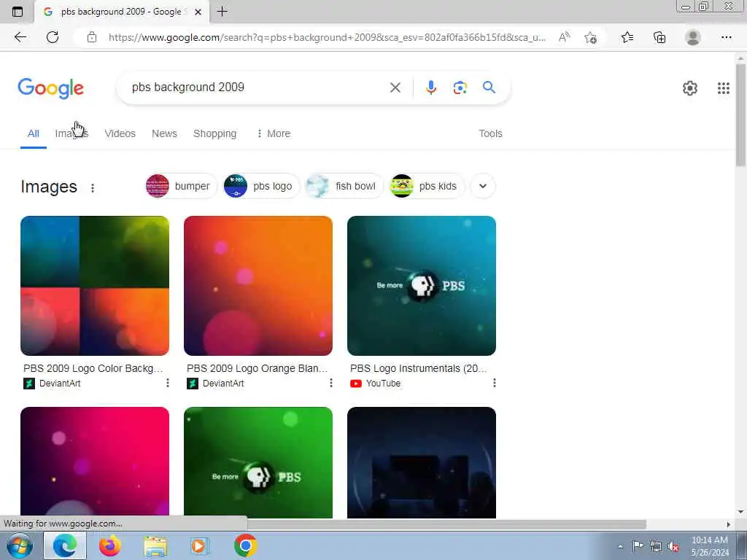This screenshot has height=560, width=747.
Task: Open the search Tools options
Action: [490, 134]
